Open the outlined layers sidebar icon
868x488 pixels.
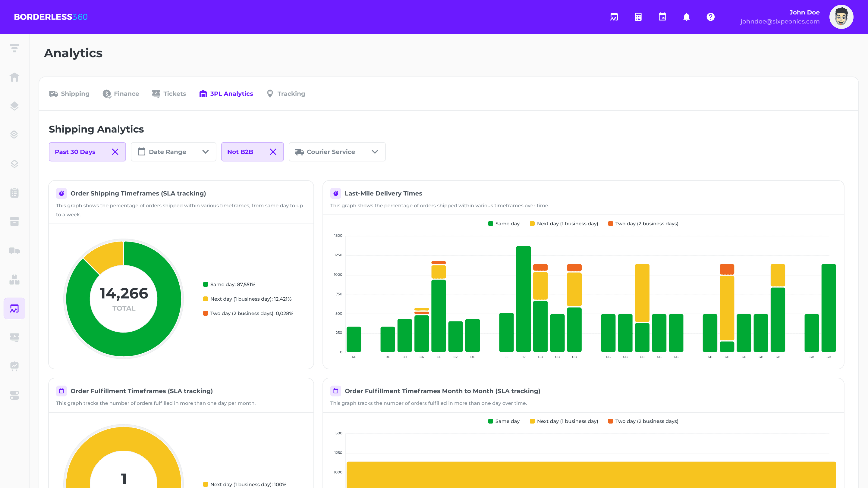click(x=14, y=164)
